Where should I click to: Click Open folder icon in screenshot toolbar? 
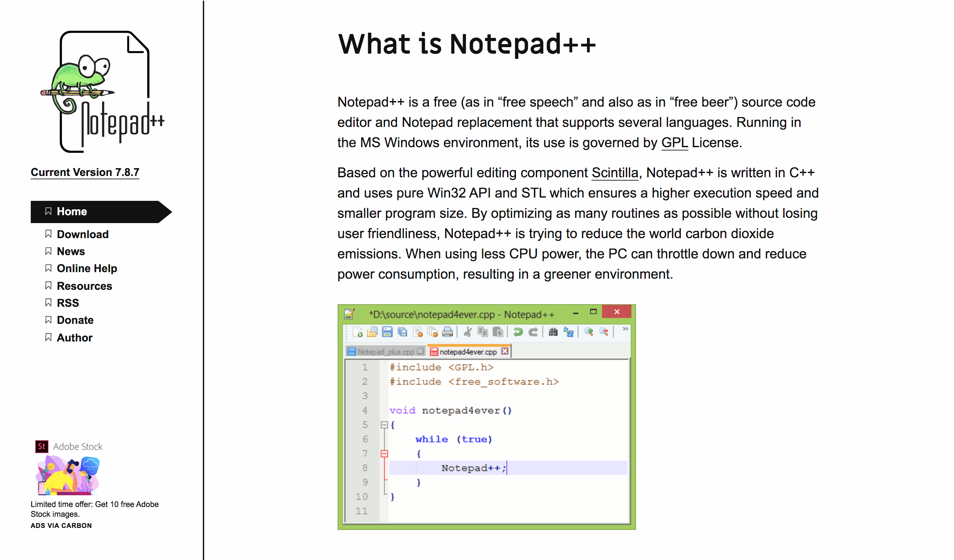point(372,332)
